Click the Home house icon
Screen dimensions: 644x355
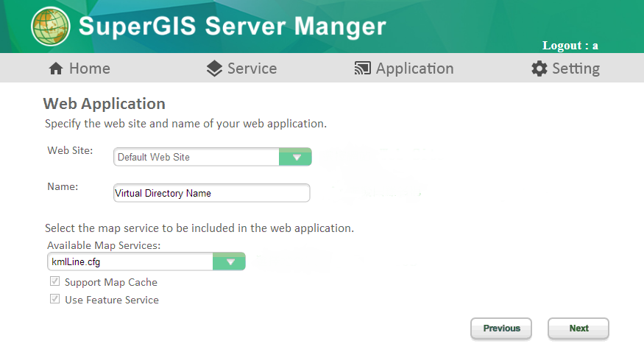click(x=56, y=68)
